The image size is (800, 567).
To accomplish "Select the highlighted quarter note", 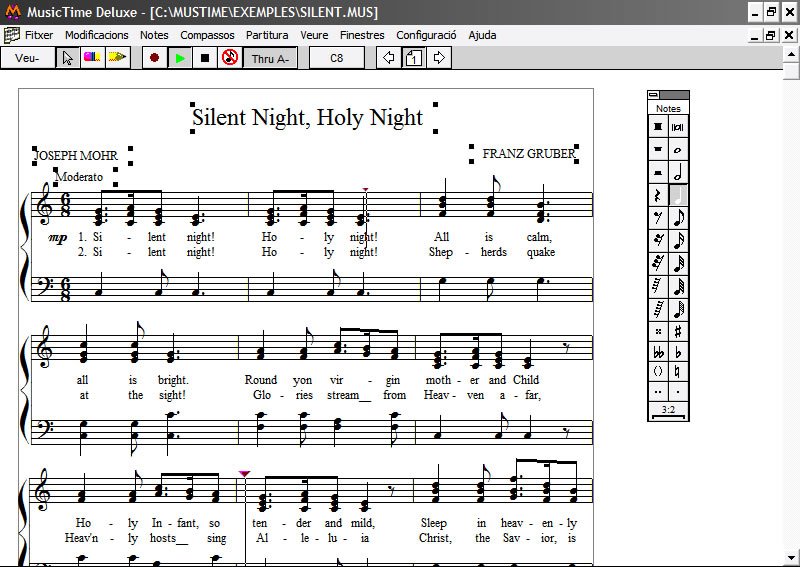I will 678,195.
